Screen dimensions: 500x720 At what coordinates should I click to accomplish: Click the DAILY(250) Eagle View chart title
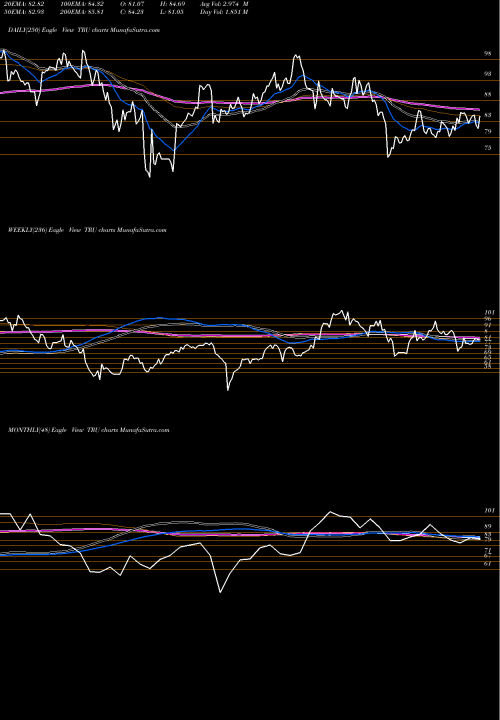pos(84,30)
